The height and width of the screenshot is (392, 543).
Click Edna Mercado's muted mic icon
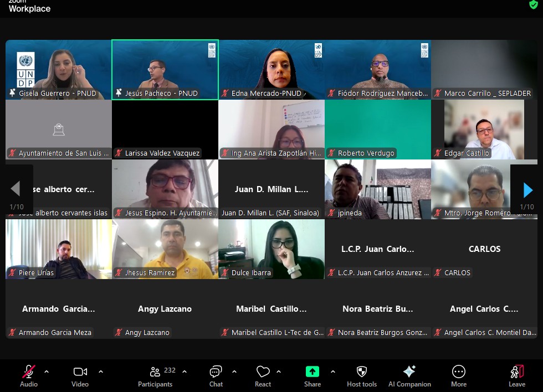225,93
